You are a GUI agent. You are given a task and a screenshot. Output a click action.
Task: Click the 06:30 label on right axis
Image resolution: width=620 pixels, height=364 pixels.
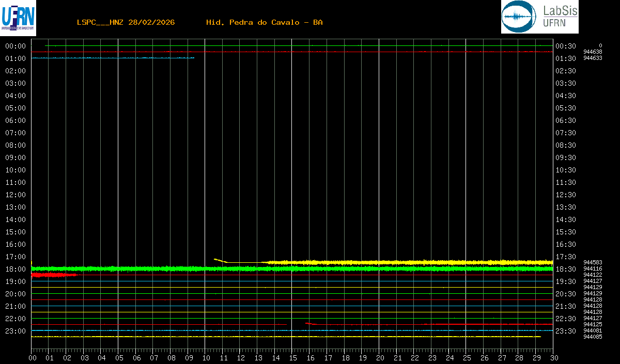pos(566,120)
